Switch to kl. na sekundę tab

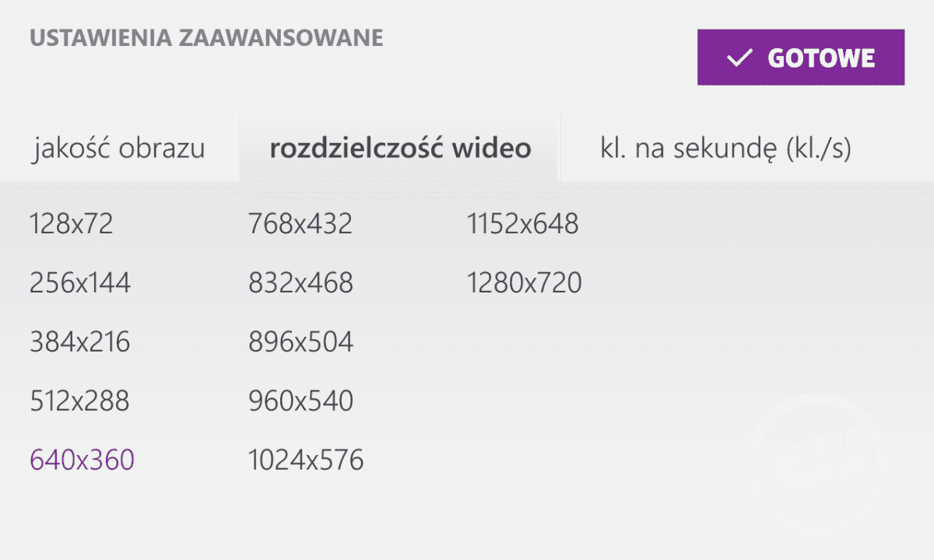coord(725,149)
